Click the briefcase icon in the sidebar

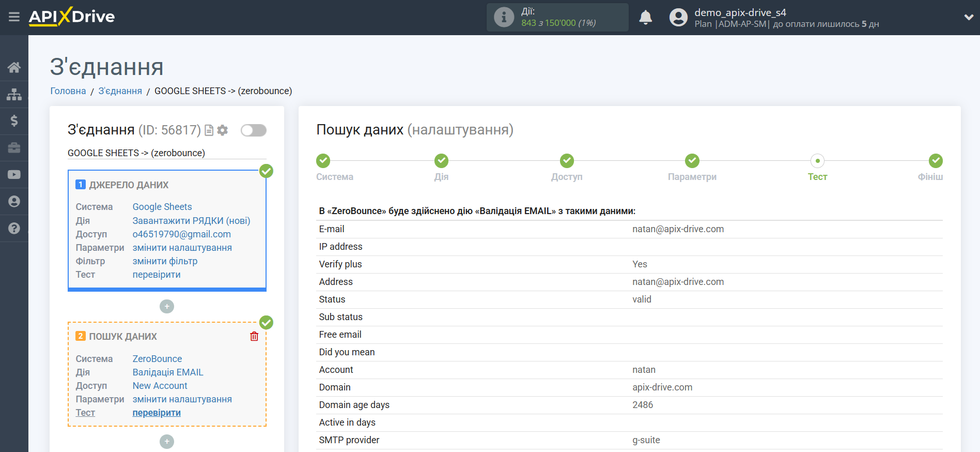point(14,148)
